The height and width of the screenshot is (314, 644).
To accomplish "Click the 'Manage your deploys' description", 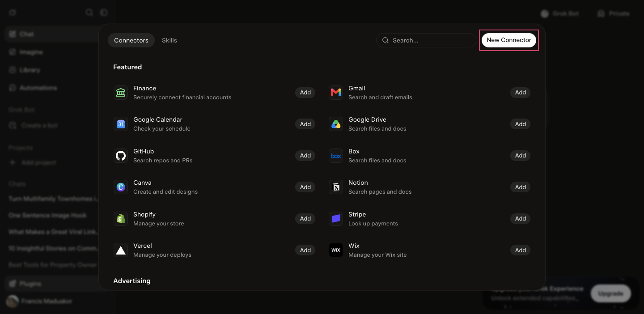I will click(x=162, y=255).
